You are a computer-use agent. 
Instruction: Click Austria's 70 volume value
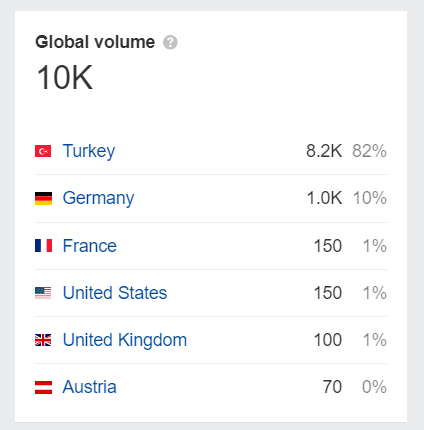point(332,387)
